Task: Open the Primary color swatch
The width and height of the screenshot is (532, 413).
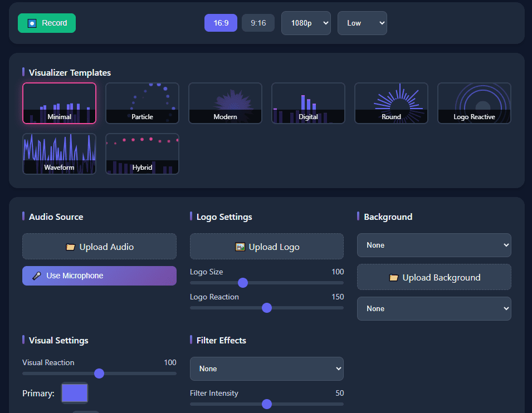Action: (74, 393)
